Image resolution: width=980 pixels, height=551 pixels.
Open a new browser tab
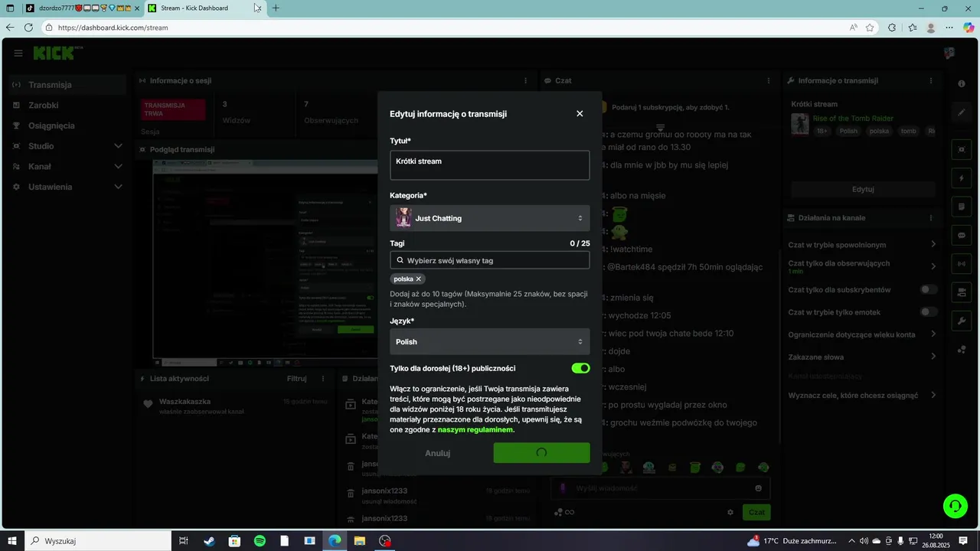pyautogui.click(x=276, y=8)
